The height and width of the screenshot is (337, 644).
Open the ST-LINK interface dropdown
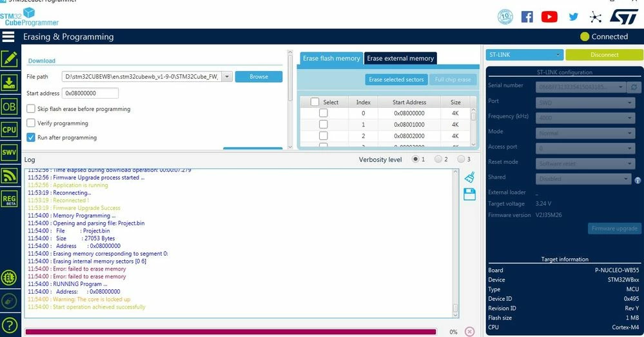click(525, 55)
